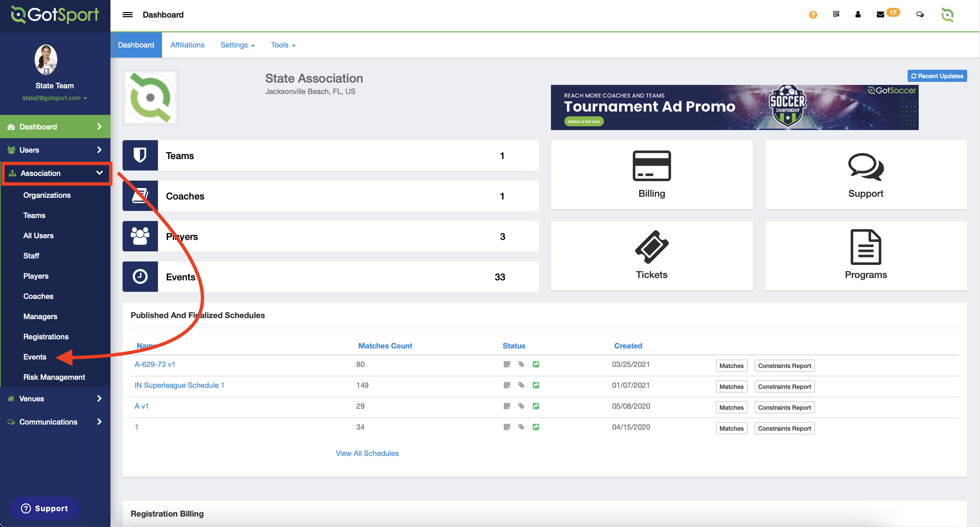The image size is (980, 527).
Task: Open the account profile icon
Action: pyautogui.click(x=858, y=14)
